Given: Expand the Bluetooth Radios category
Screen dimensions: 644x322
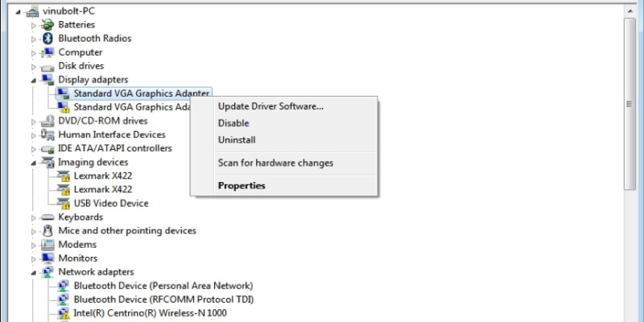Looking at the screenshot, I should click(34, 39).
